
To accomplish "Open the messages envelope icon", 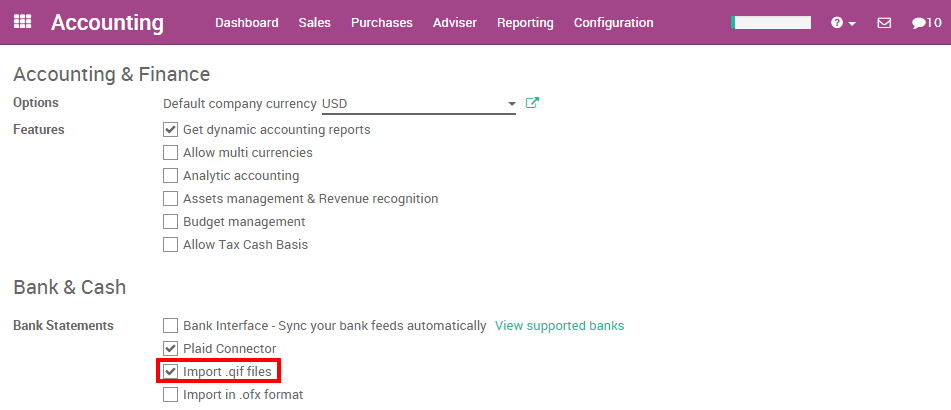I will [884, 22].
